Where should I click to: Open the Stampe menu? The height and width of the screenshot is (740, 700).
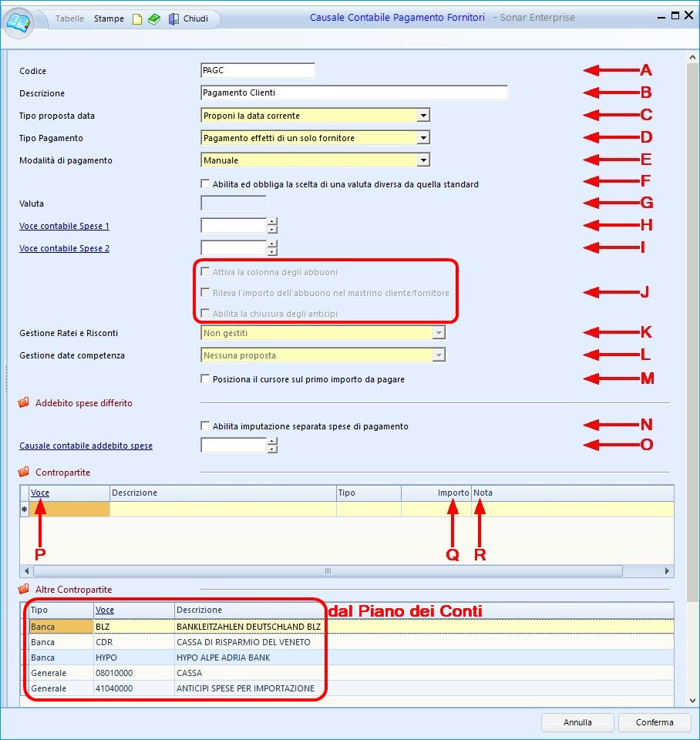click(109, 18)
